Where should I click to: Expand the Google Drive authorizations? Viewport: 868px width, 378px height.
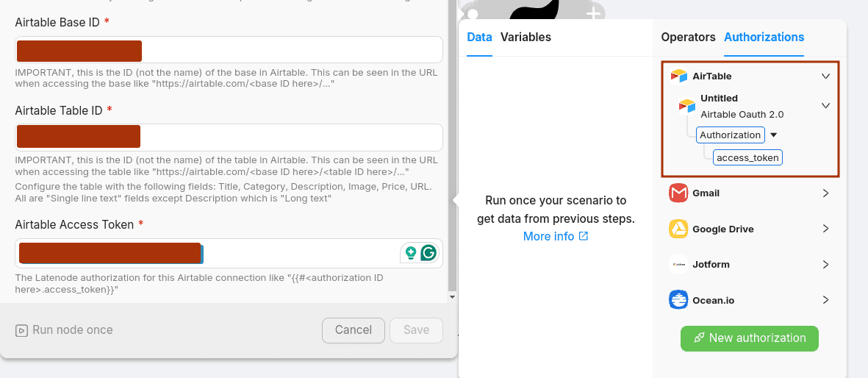coord(825,229)
